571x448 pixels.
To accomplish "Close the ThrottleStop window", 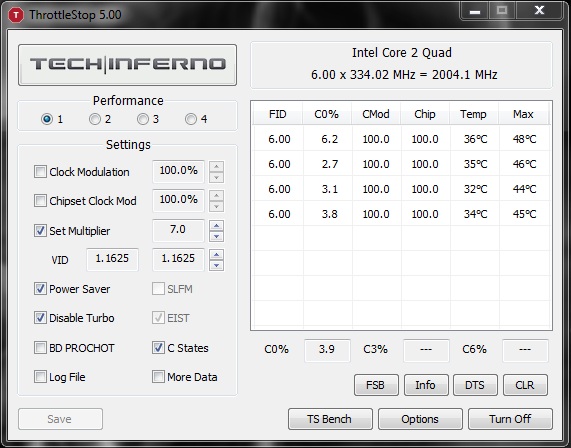I will (x=539, y=11).
